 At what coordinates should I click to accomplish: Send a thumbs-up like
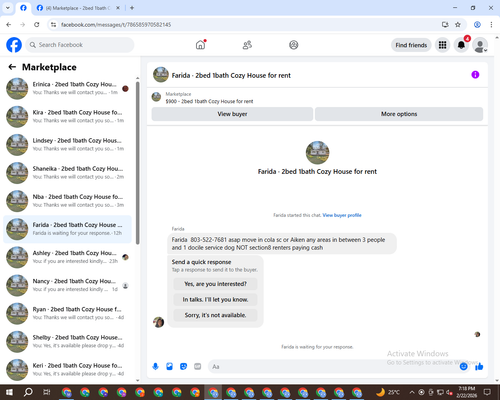tap(479, 367)
